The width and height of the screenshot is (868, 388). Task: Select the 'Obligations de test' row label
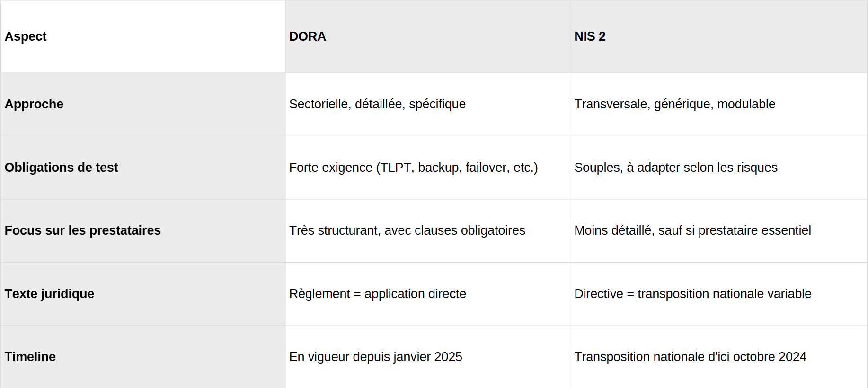click(62, 168)
